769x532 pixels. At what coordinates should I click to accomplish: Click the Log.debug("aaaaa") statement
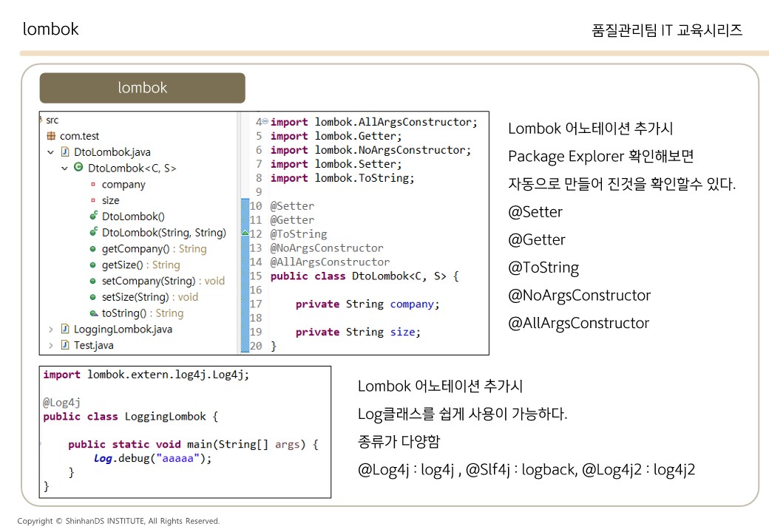point(152,459)
